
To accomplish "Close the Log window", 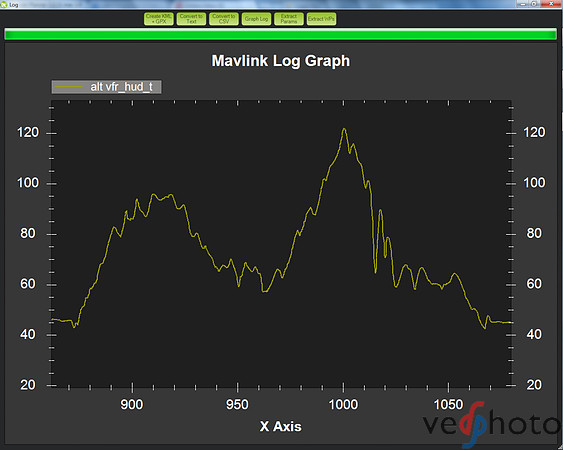I will click(551, 4).
